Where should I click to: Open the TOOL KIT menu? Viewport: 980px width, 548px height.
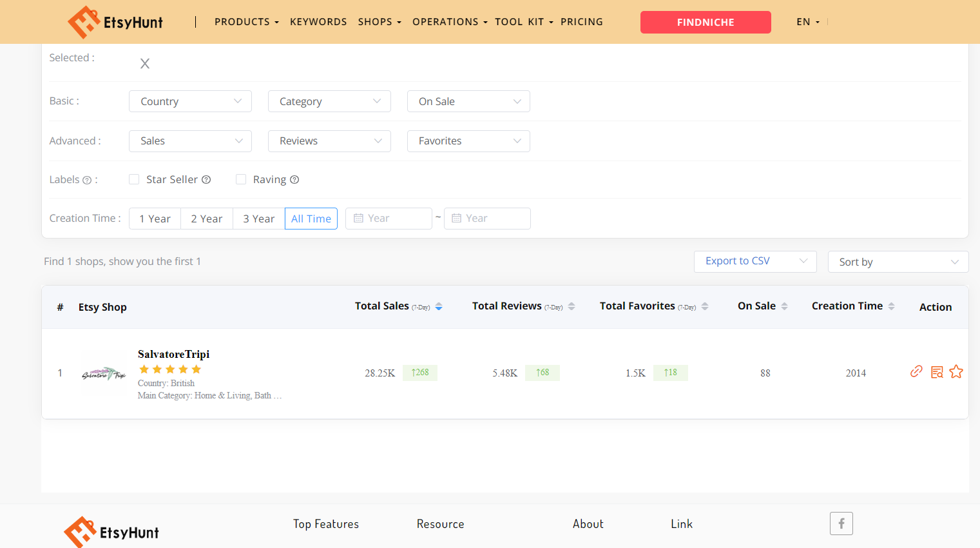pyautogui.click(x=524, y=22)
